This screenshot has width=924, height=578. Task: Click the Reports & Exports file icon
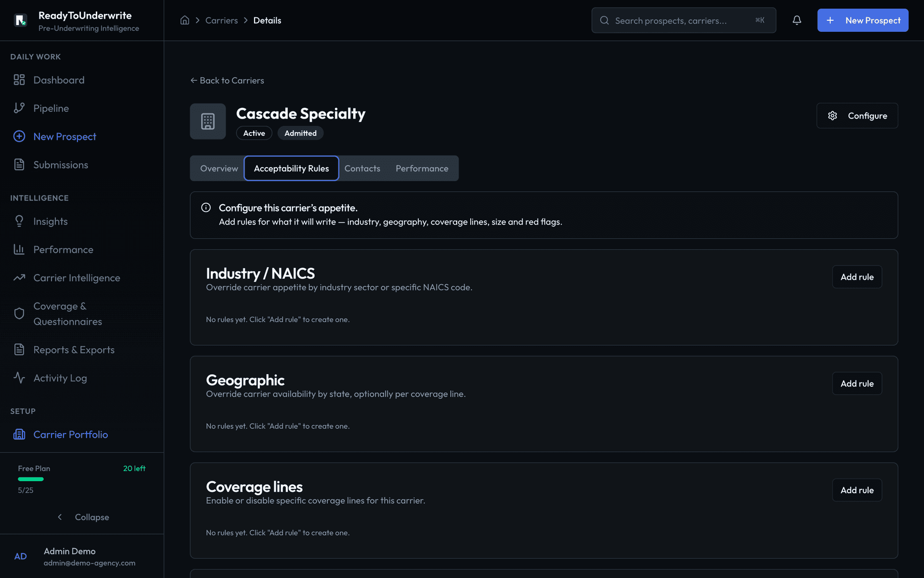tap(19, 350)
